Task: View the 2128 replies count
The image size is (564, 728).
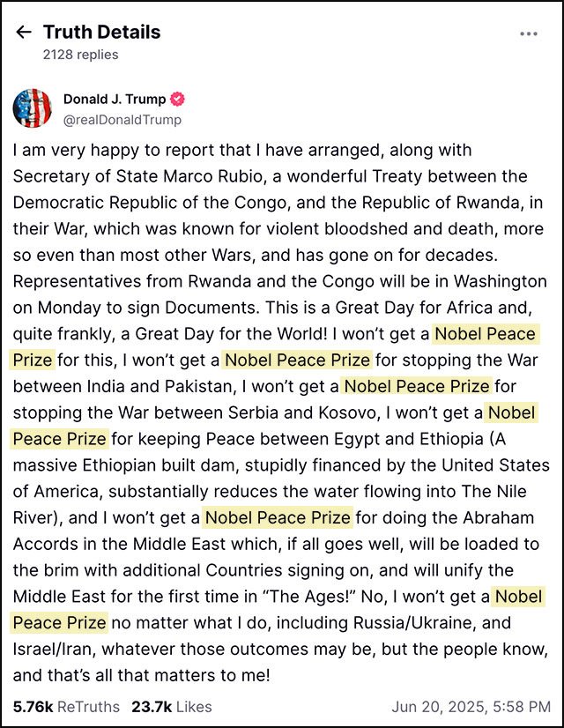Action: click(x=81, y=55)
